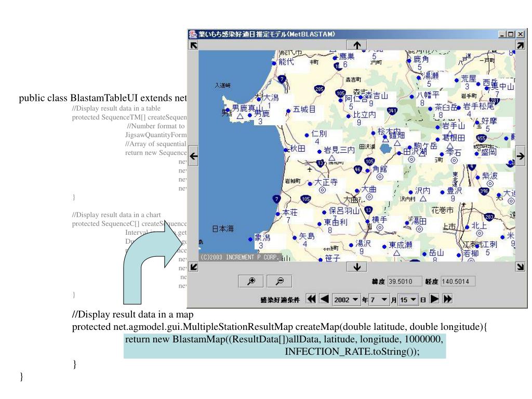
Task: Select the 横手 station on the map
Action: (x=367, y=221)
